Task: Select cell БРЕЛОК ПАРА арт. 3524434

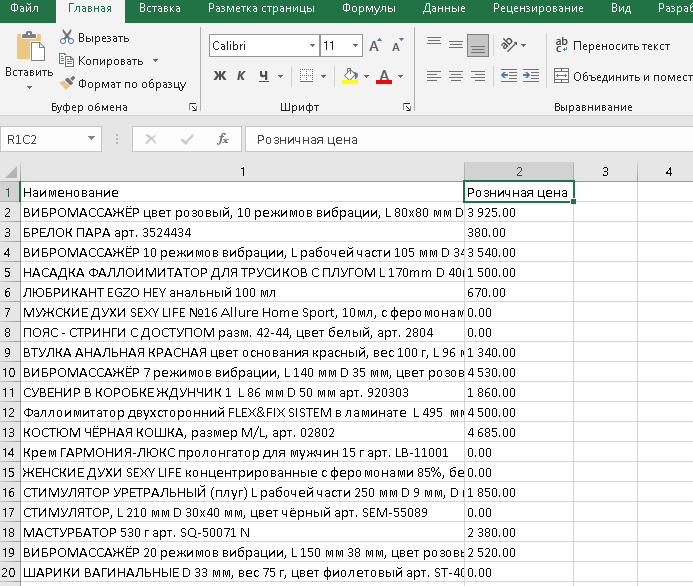Action: [242, 232]
